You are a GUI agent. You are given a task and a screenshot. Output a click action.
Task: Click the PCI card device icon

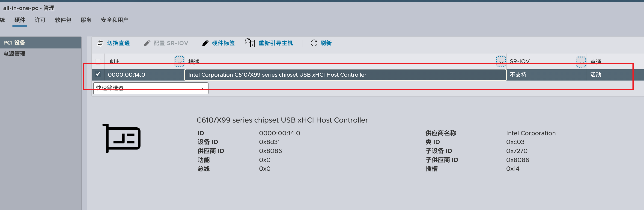122,138
